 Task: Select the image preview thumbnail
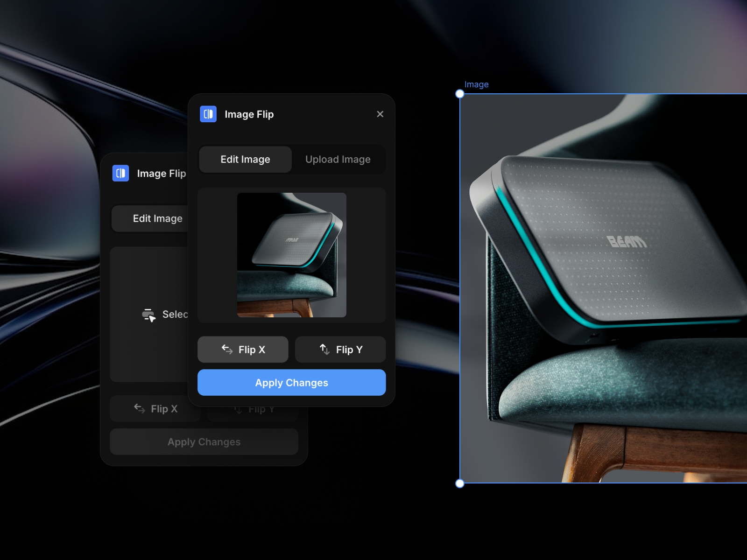click(291, 255)
